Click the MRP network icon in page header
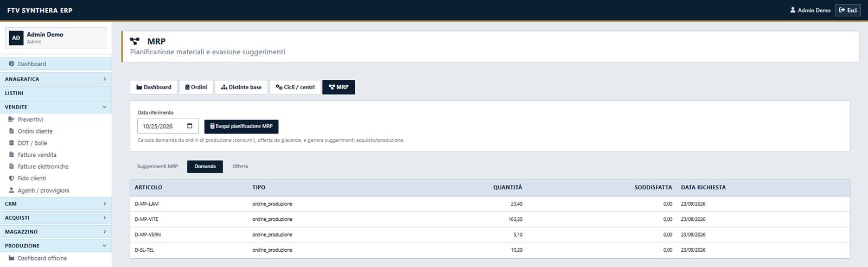The width and height of the screenshot is (868, 267). pyautogui.click(x=135, y=41)
